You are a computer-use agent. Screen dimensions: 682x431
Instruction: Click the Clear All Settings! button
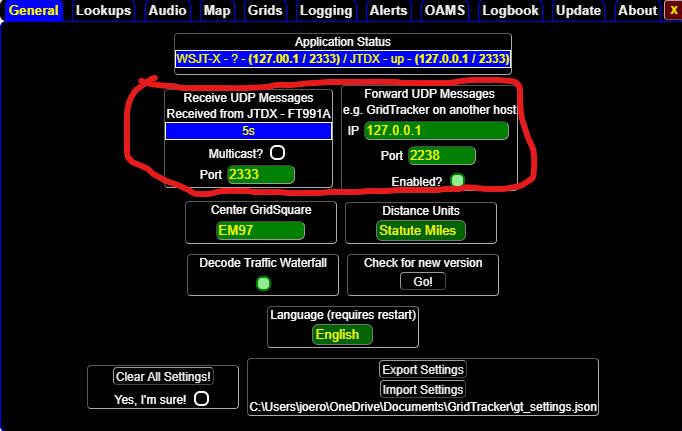pyautogui.click(x=163, y=377)
